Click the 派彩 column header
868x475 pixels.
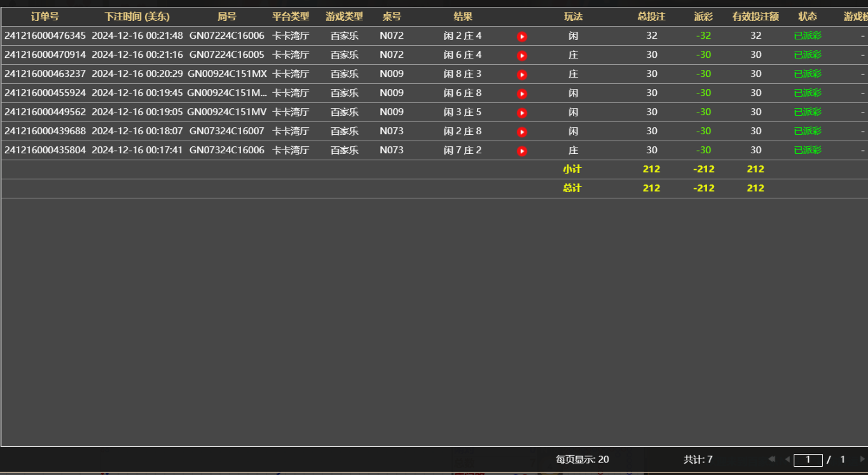pos(702,17)
